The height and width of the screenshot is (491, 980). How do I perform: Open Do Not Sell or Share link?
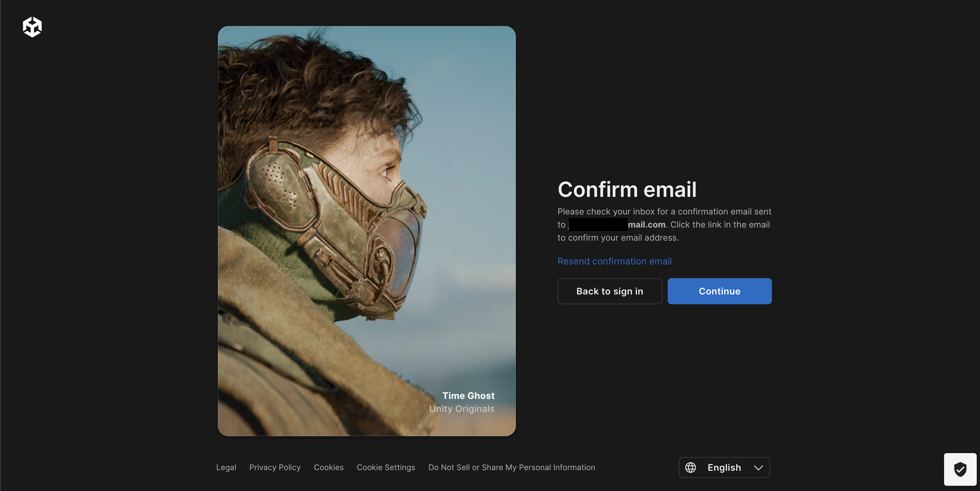[512, 467]
